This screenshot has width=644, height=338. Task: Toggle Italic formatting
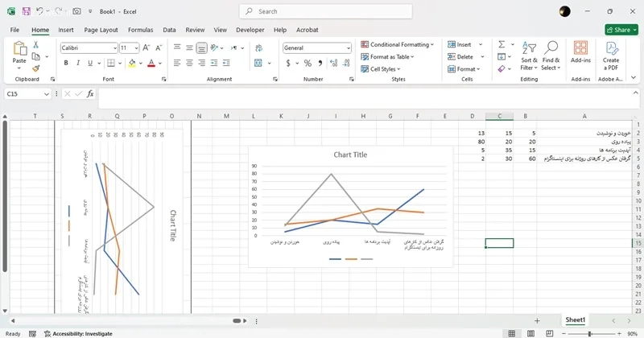(x=77, y=63)
